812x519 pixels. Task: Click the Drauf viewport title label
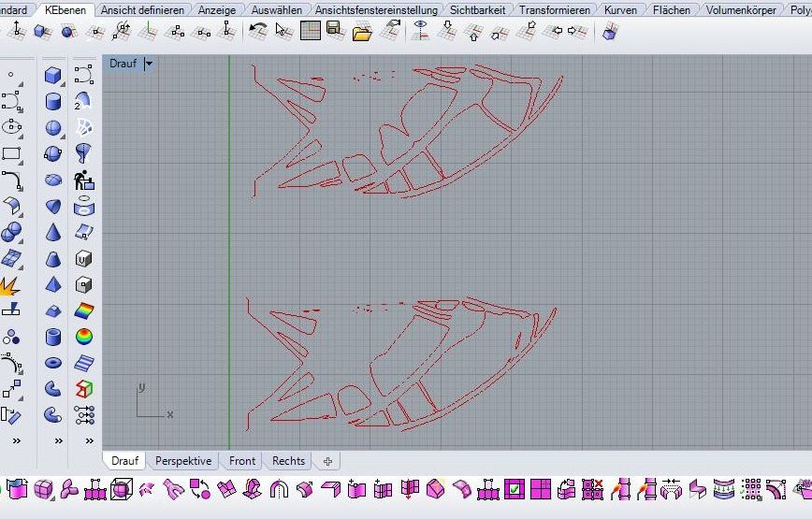point(123,64)
